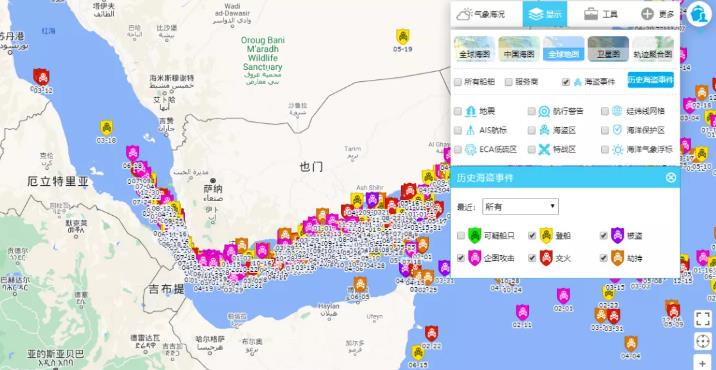Screen dimensions: 716x370
Task: Click the 海洋保护区 shield icon
Action: 617,130
